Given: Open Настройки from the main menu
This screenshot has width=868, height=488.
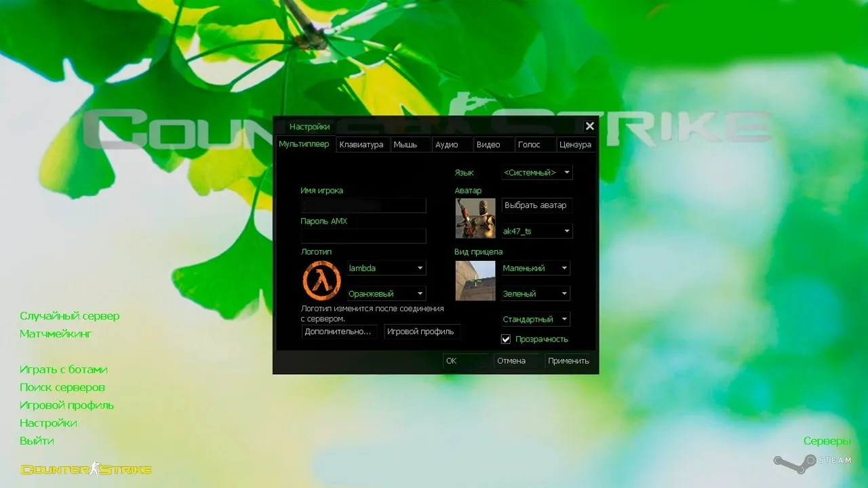Looking at the screenshot, I should click(48, 423).
